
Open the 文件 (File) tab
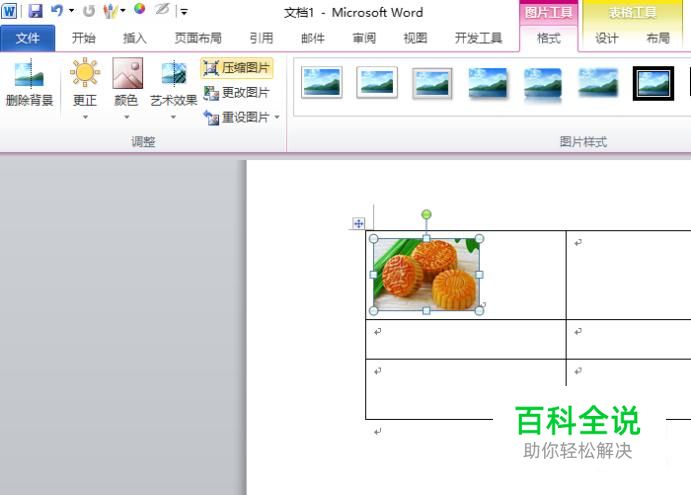click(28, 38)
